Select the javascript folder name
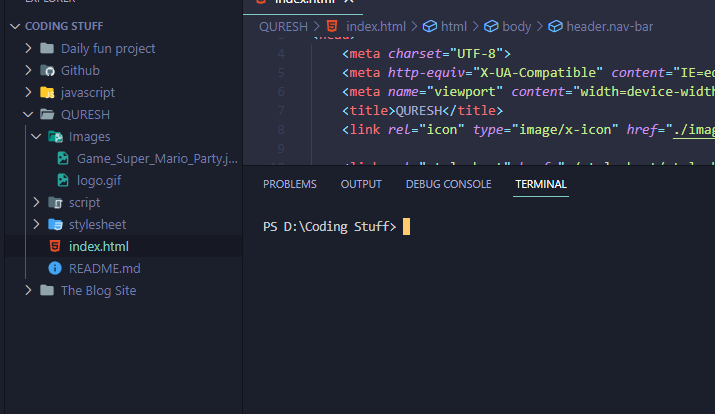 pos(88,93)
